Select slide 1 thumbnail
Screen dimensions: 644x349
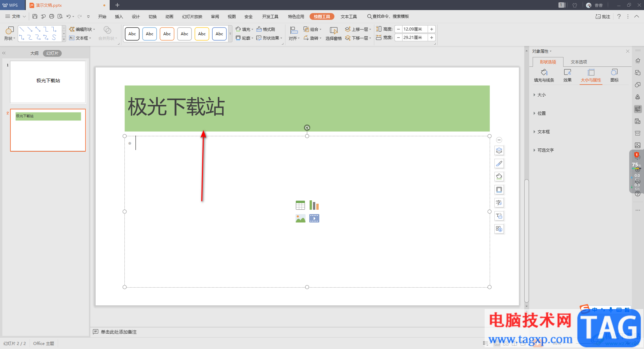(48, 82)
